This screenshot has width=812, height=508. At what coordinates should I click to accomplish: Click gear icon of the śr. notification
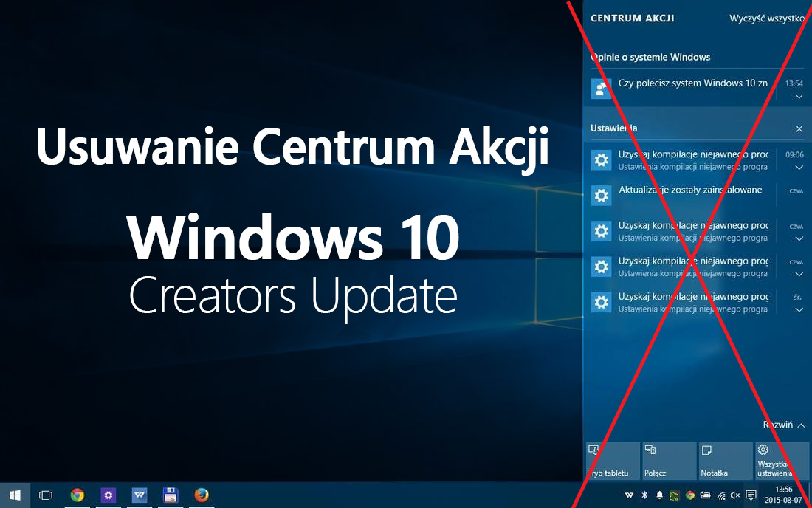point(601,302)
